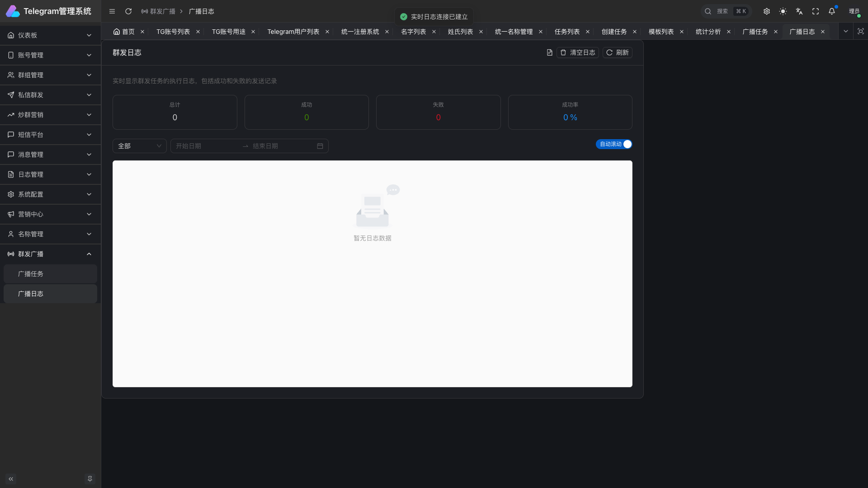
Task: Click the 清空日志 button
Action: (578, 52)
